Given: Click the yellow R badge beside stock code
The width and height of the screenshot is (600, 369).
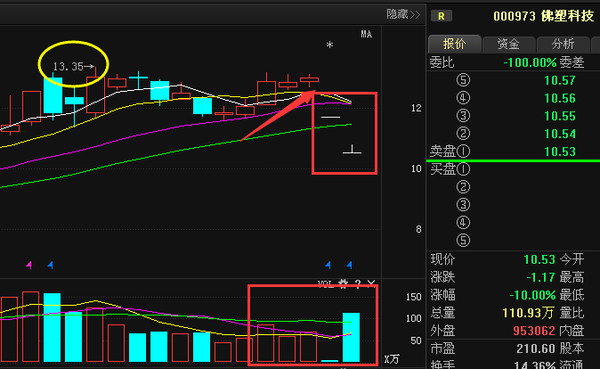Looking at the screenshot, I should tap(441, 16).
